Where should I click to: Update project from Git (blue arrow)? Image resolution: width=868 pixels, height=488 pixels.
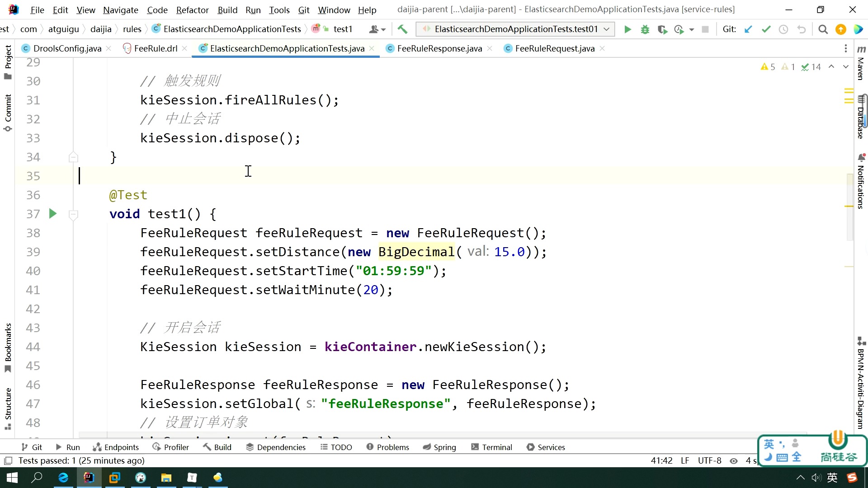tap(748, 29)
